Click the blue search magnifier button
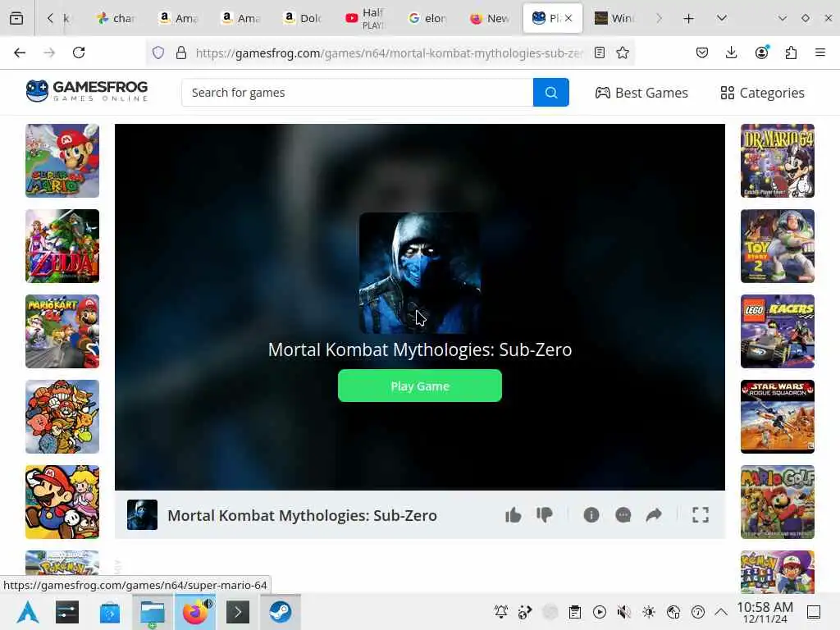The width and height of the screenshot is (840, 630). point(550,93)
